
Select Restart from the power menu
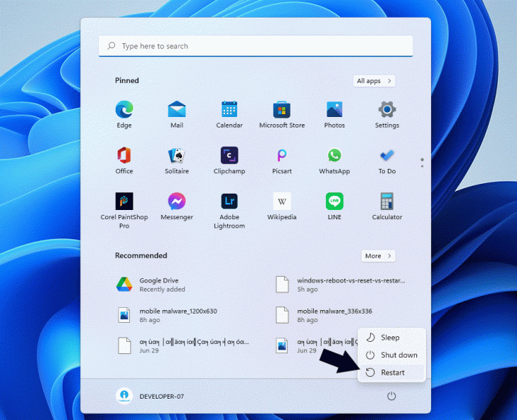tap(392, 372)
